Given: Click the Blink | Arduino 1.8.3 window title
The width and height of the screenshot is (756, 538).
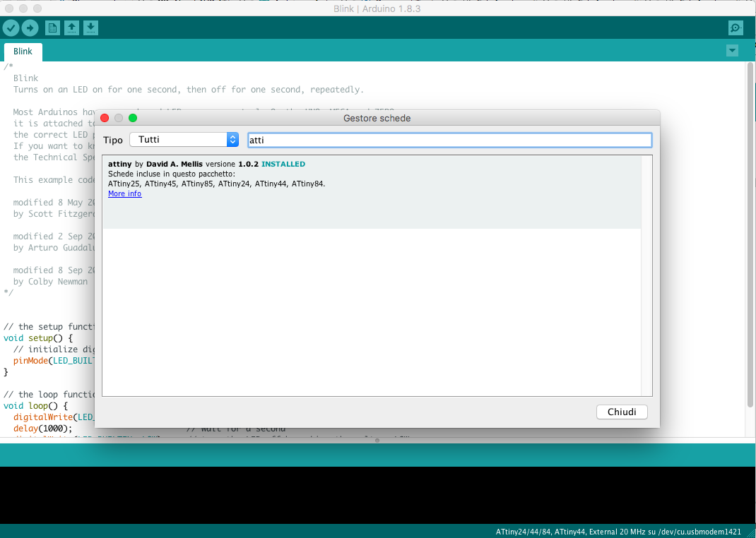Looking at the screenshot, I should click(377, 8).
